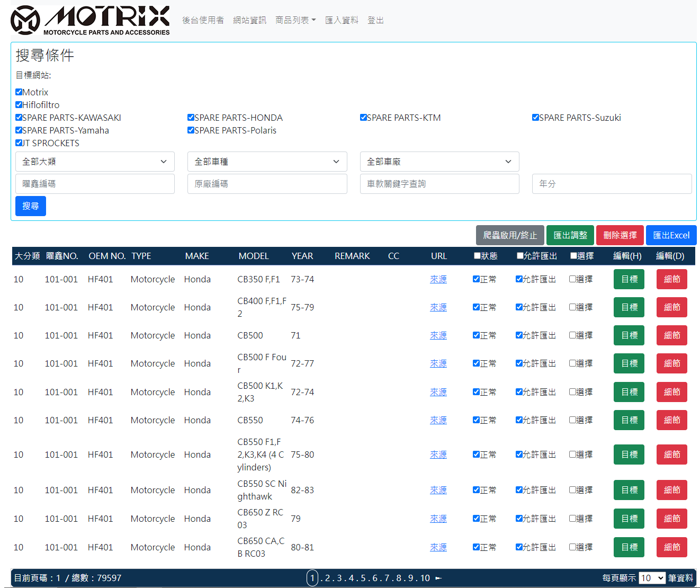Click 匯出Excel button
Viewport: 700px width, 588px height.
(x=671, y=235)
